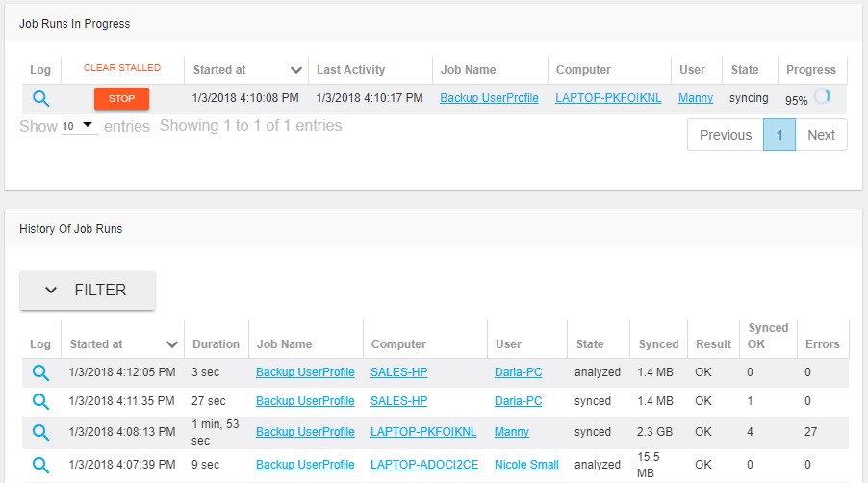Go to Previous page of results

click(725, 135)
